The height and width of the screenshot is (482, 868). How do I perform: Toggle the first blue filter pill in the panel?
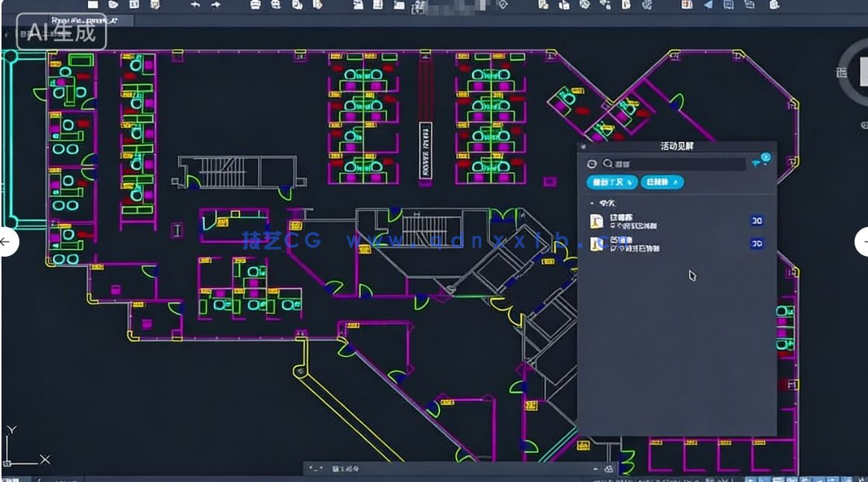pos(611,182)
